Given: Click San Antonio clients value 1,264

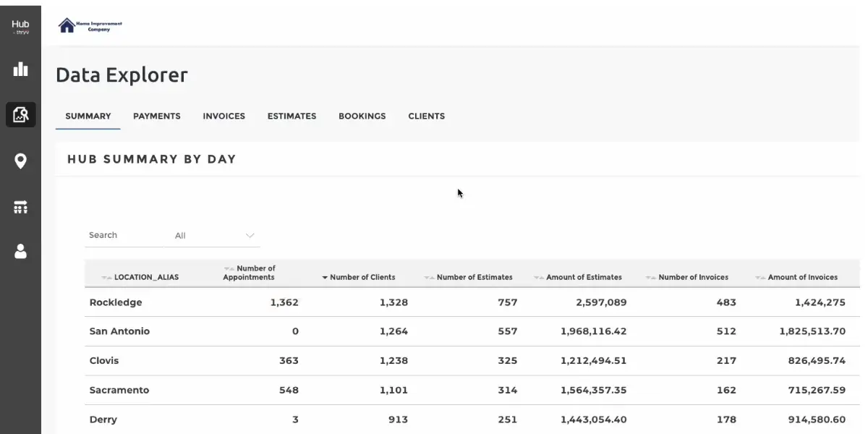Looking at the screenshot, I should 393,331.
